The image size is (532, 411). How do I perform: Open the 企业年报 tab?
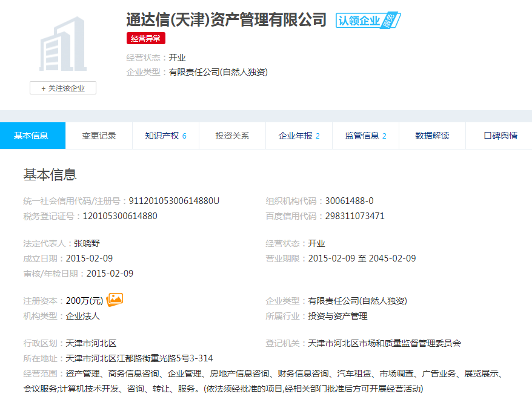click(299, 136)
